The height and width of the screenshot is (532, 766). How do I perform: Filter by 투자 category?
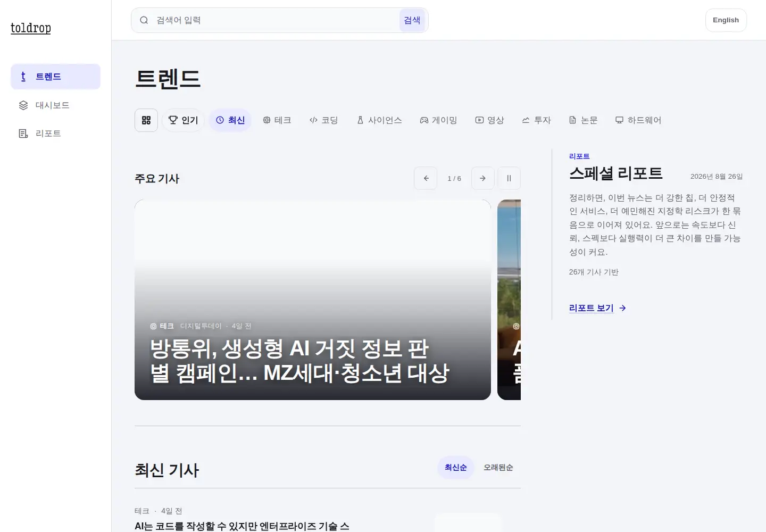(x=536, y=120)
